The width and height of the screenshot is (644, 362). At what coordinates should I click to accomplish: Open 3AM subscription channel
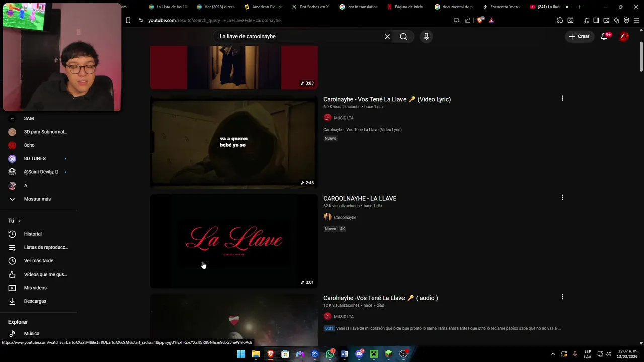coord(29,118)
